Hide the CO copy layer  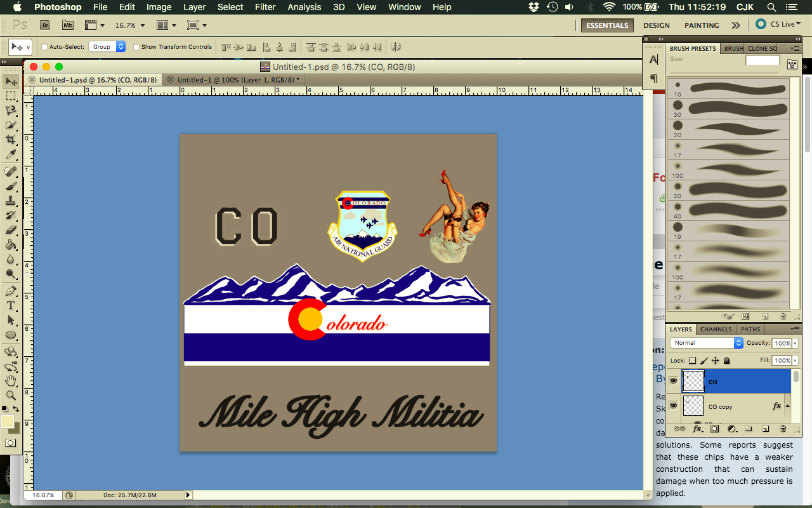673,406
